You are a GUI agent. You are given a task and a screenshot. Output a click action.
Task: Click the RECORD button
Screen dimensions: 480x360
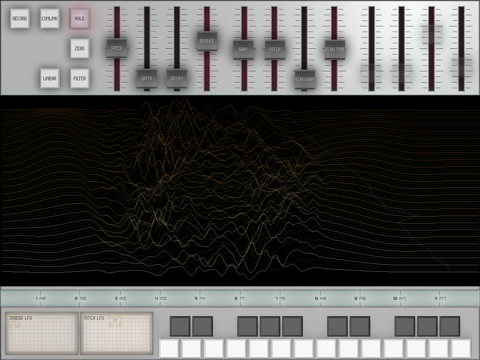coord(20,19)
